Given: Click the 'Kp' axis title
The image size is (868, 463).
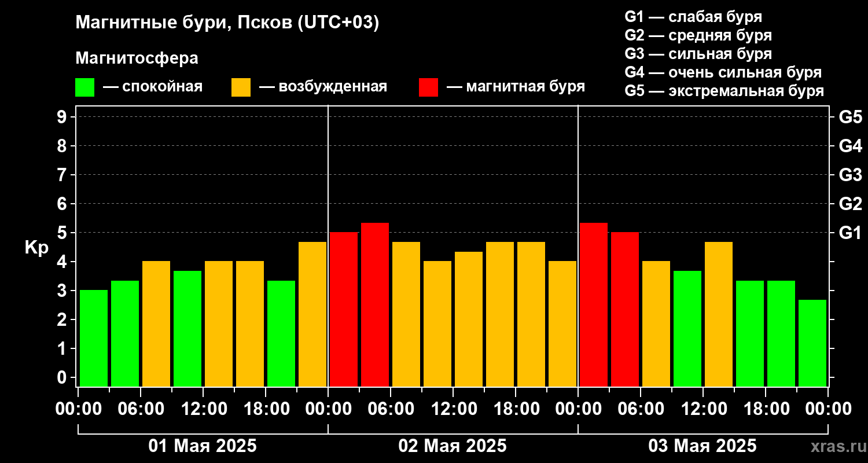Looking at the screenshot, I should point(36,247).
